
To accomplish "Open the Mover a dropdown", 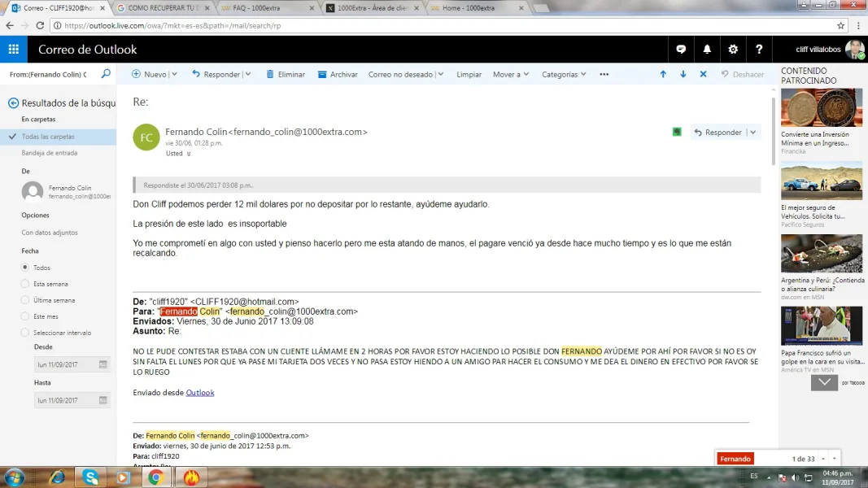I will tap(511, 74).
